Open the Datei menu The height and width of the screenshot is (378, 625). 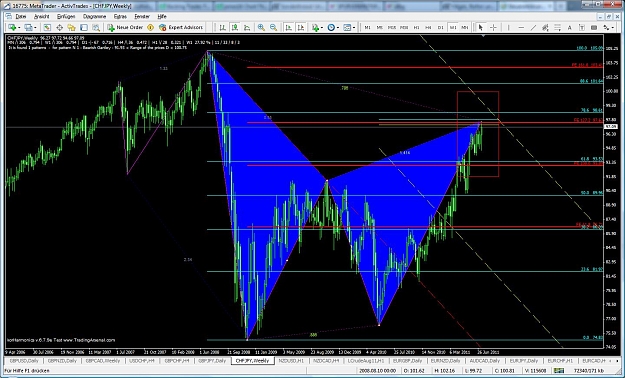[x=21, y=16]
